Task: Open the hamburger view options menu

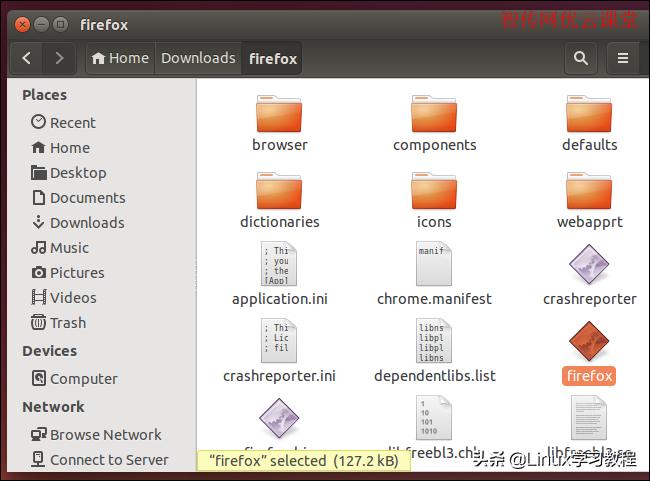Action: (x=623, y=58)
